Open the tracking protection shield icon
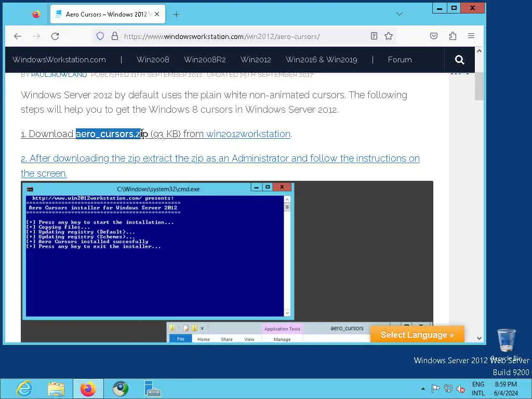The width and height of the screenshot is (532, 399). pyautogui.click(x=100, y=36)
